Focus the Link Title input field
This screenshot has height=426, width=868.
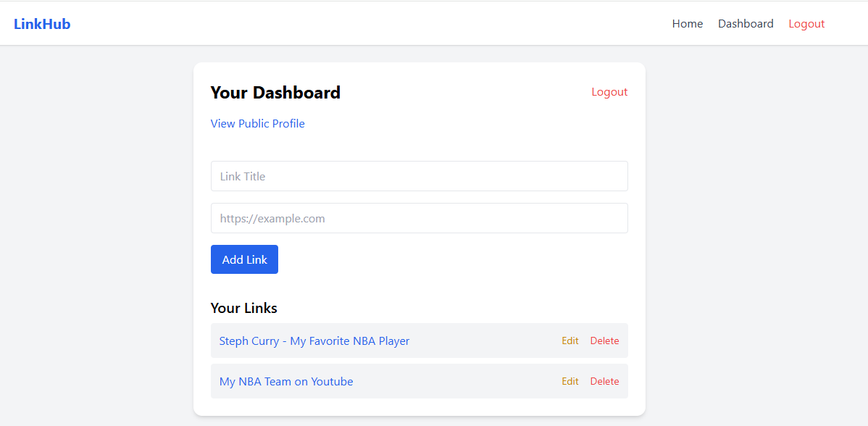(419, 176)
